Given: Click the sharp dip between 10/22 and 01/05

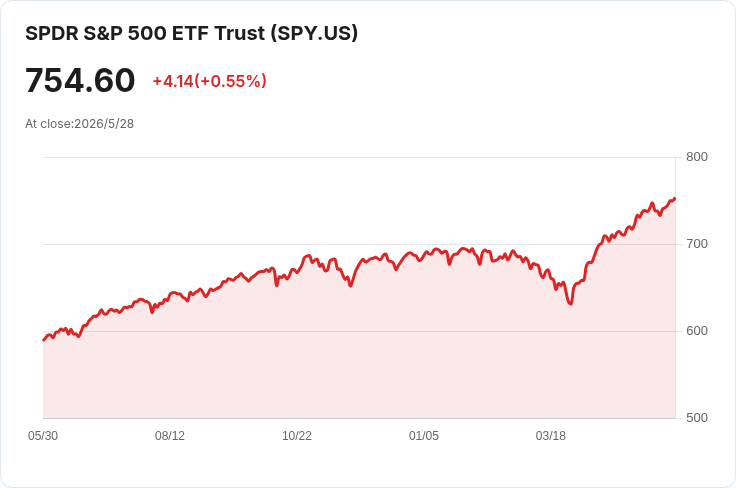Looking at the screenshot, I should [351, 286].
